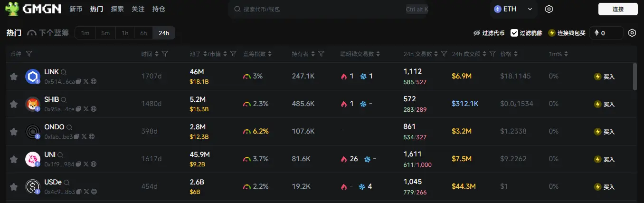Open ONDO's website globe icon
The image size is (644, 203).
click(92, 137)
